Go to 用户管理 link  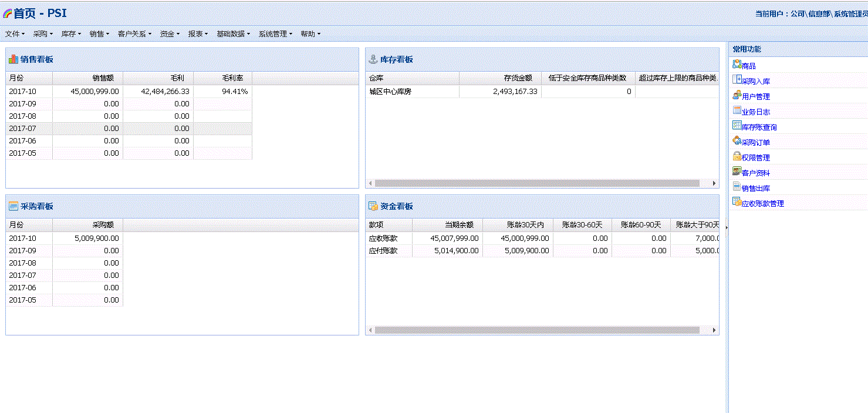pos(756,97)
